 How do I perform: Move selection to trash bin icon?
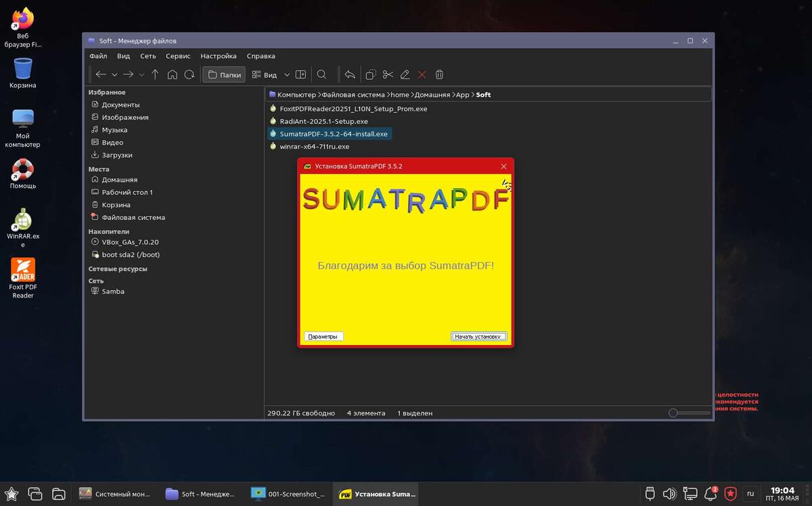[439, 74]
